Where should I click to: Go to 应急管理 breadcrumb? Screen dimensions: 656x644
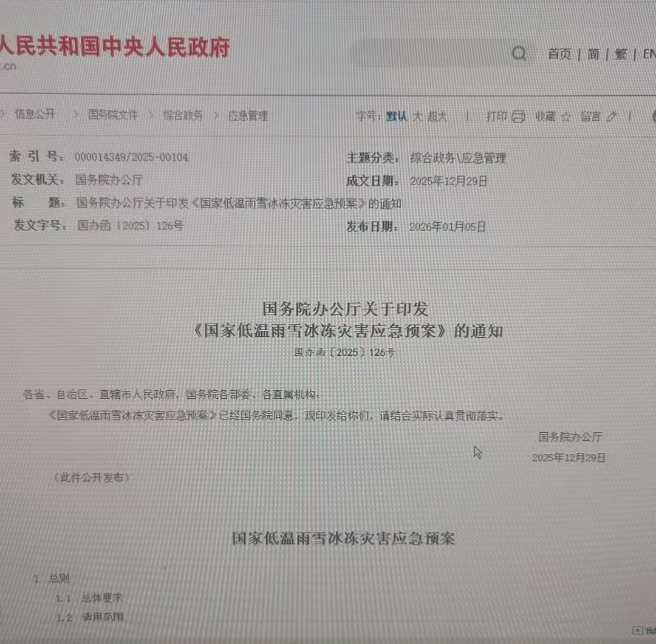coord(248,116)
